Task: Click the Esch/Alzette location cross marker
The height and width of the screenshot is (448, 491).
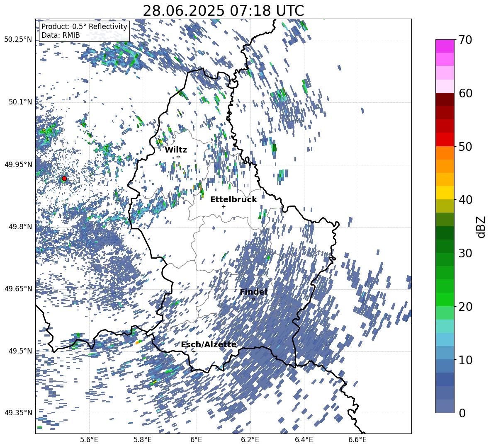Action: click(x=194, y=351)
